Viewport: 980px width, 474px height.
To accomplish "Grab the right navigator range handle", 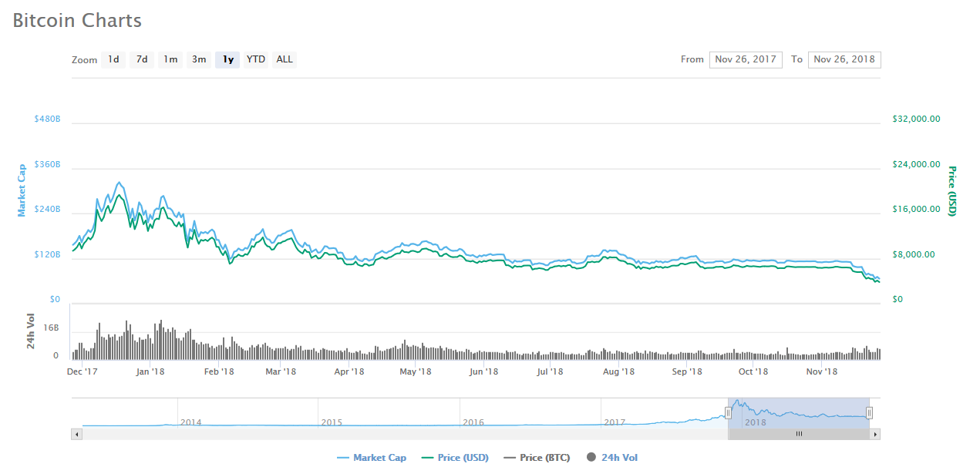I will pyautogui.click(x=869, y=413).
